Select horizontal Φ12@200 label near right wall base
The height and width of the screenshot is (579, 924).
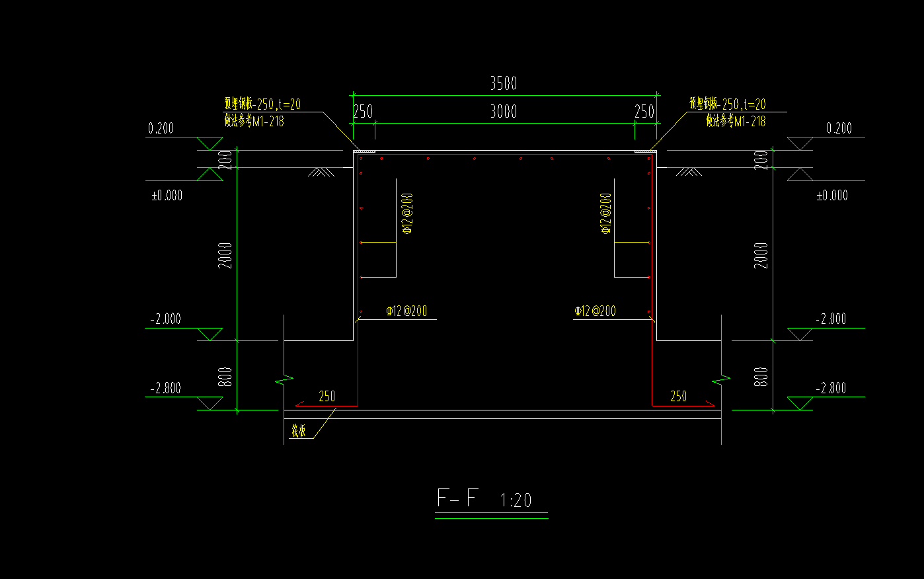click(x=596, y=311)
